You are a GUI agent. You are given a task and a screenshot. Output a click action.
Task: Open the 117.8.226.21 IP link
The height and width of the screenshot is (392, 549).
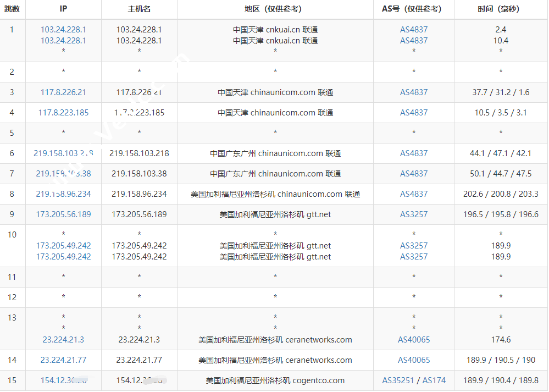click(63, 92)
